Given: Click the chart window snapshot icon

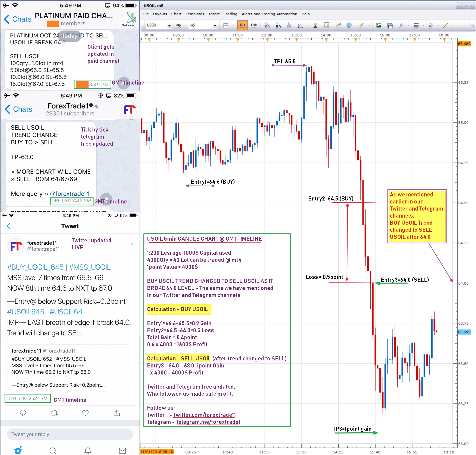Looking at the screenshot, I should point(390,25).
